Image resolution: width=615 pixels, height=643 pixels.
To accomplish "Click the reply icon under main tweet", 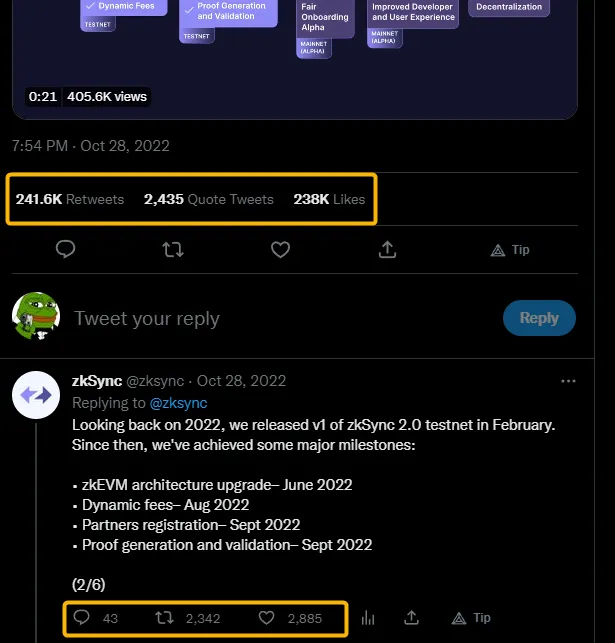I will click(x=66, y=249).
